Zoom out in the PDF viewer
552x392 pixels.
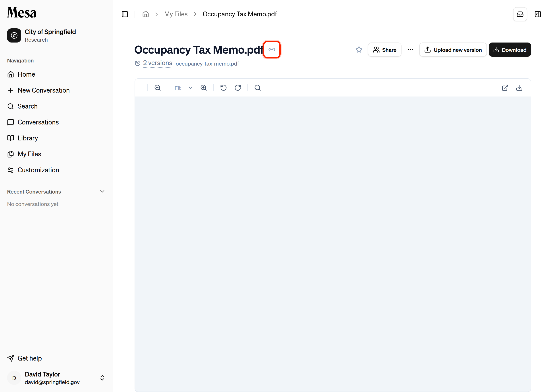158,88
